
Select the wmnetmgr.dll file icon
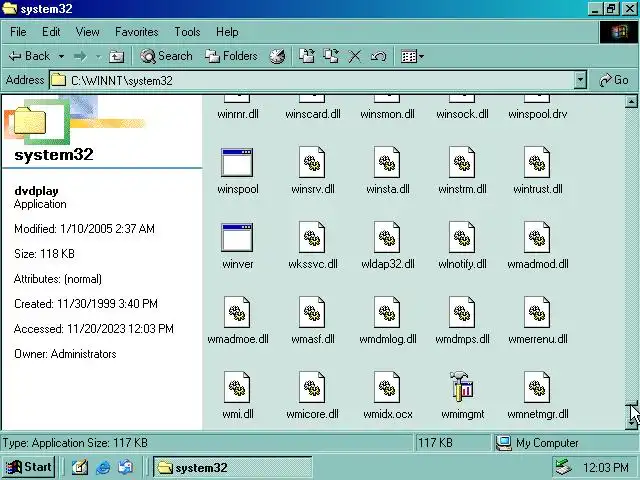point(537,388)
